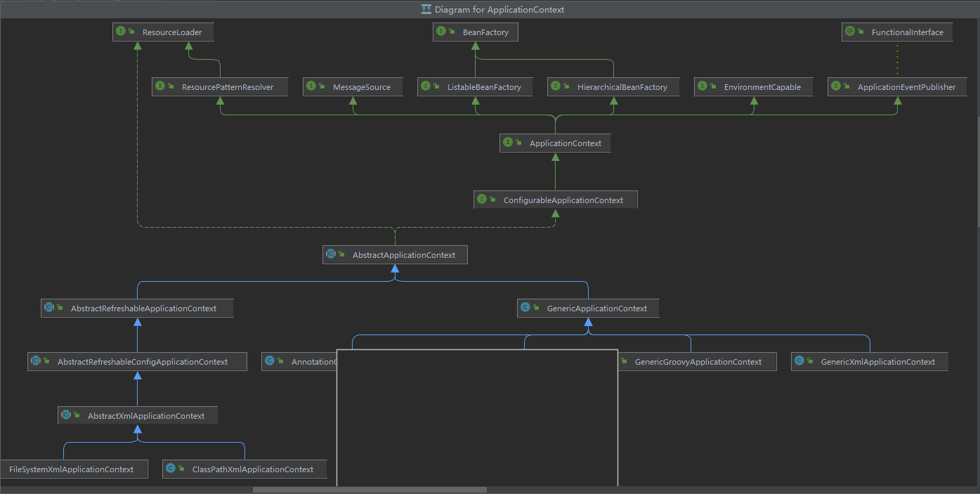
Task: Select the 'MessageSource' label text
Action: point(362,87)
